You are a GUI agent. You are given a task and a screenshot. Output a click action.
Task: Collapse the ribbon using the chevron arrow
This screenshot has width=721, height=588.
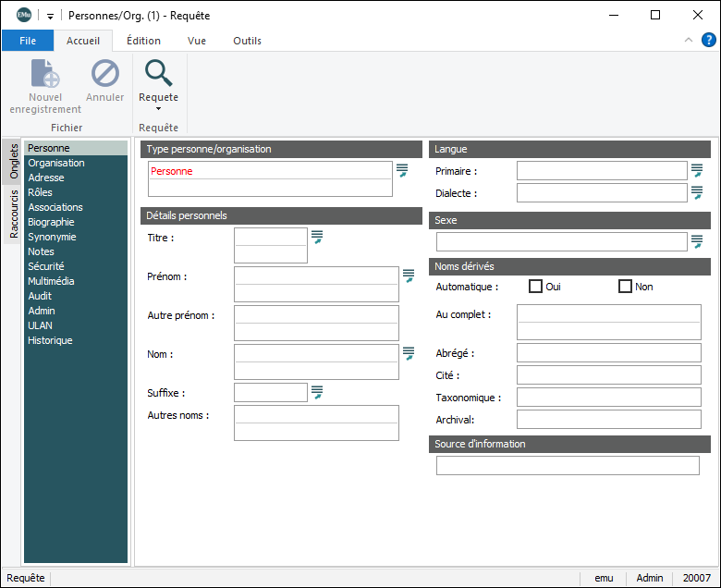click(688, 40)
